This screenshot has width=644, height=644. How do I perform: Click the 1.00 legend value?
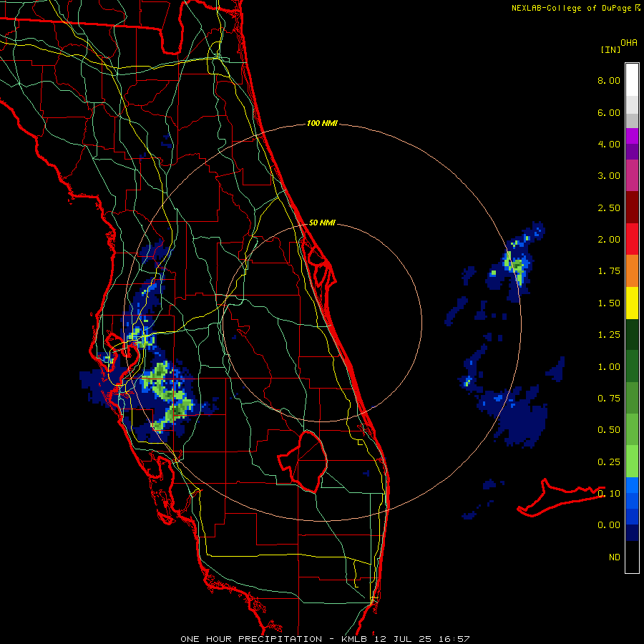coord(609,367)
